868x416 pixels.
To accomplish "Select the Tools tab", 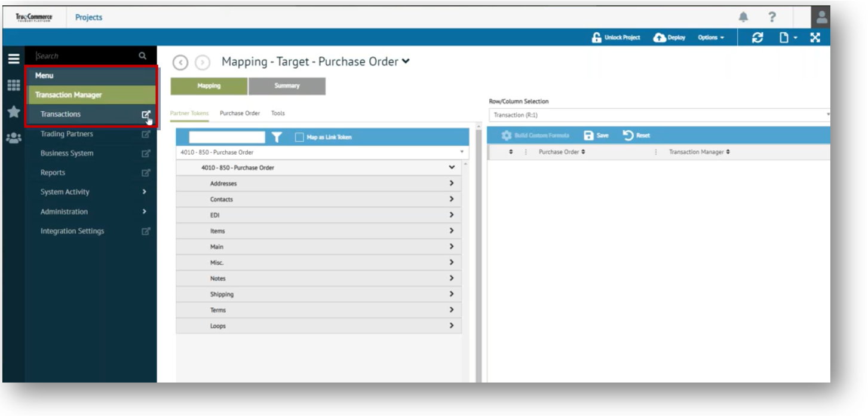I will click(x=278, y=113).
